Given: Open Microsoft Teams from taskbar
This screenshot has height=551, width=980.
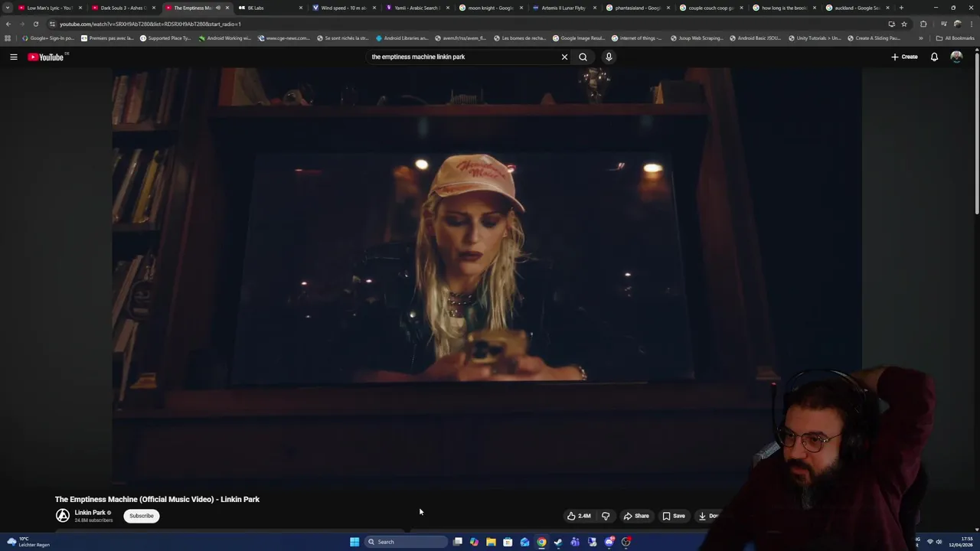Looking at the screenshot, I should pyautogui.click(x=575, y=542).
